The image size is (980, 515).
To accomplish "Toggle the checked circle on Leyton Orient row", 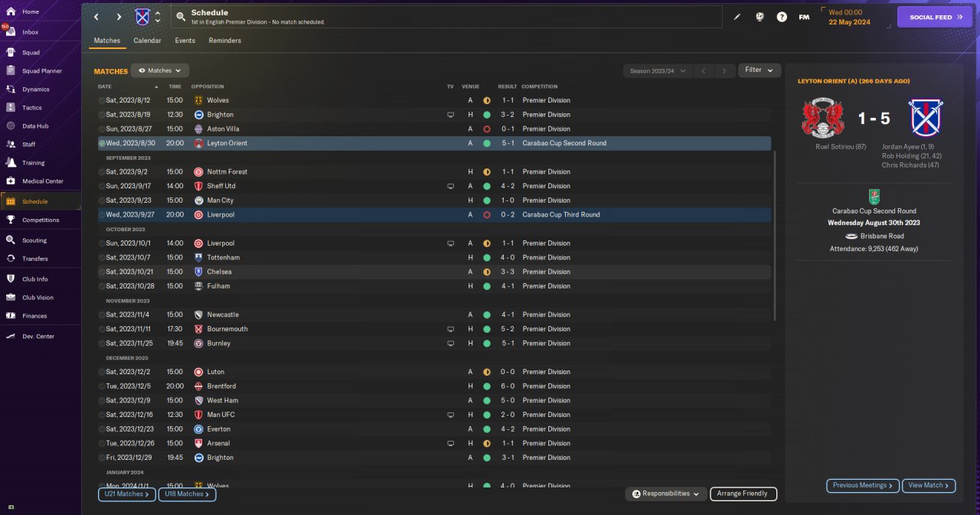I will pyautogui.click(x=102, y=143).
